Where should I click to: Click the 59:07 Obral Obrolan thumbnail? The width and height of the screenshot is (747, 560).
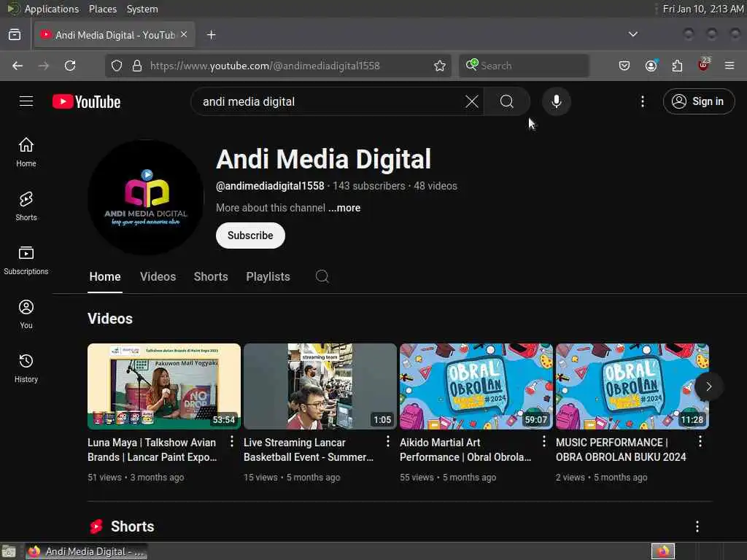click(476, 386)
